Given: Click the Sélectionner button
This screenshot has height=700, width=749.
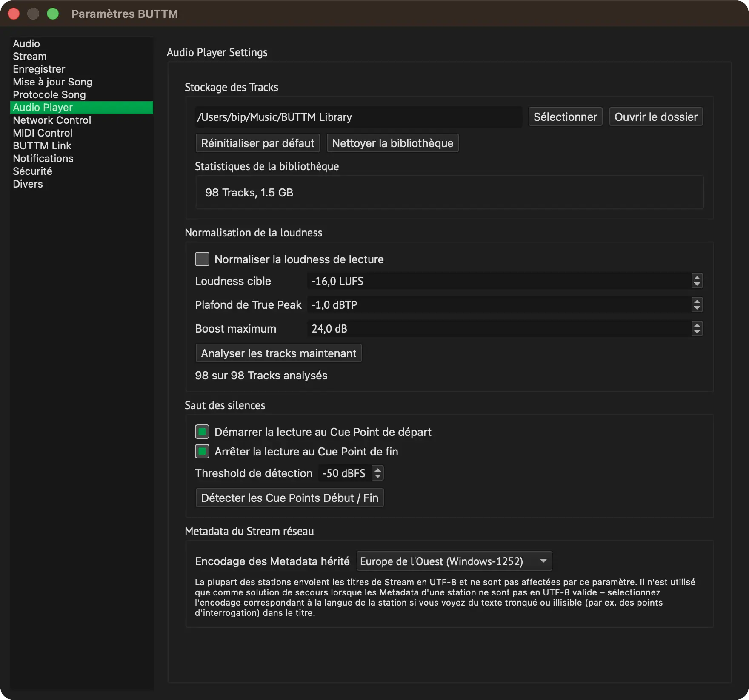Looking at the screenshot, I should click(565, 117).
